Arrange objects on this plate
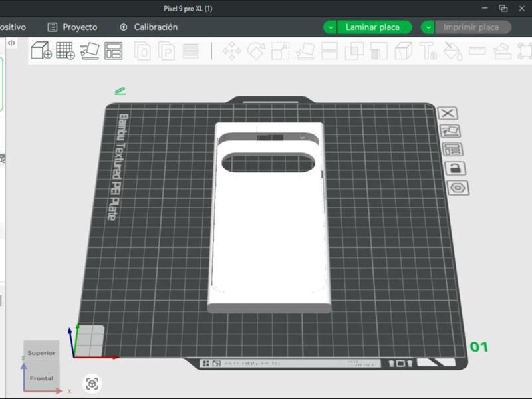 [453, 149]
